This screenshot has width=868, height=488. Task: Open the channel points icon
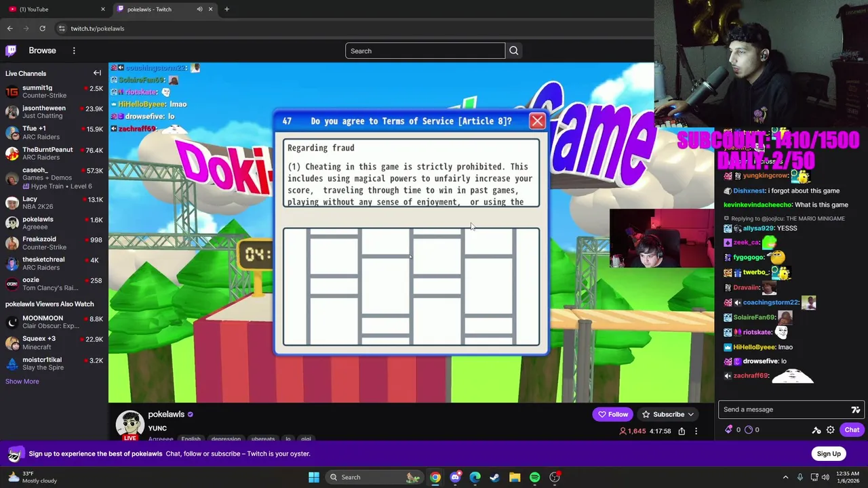pyautogui.click(x=749, y=430)
